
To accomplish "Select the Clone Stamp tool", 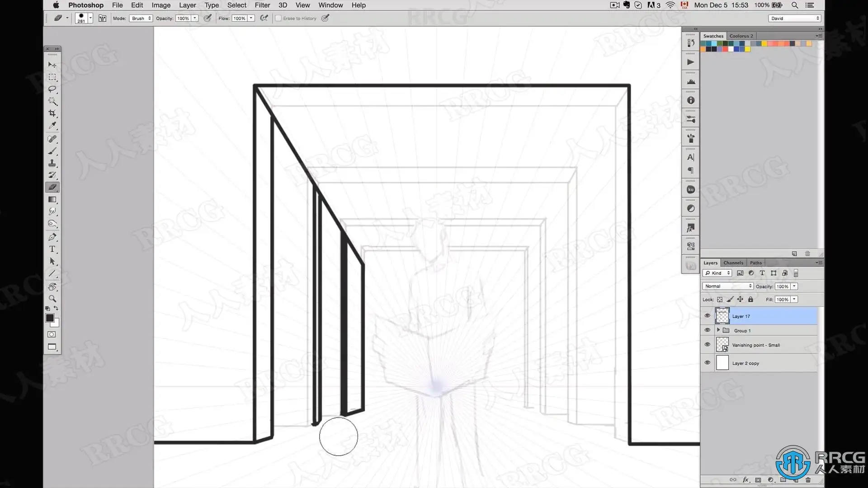I will tap(52, 163).
